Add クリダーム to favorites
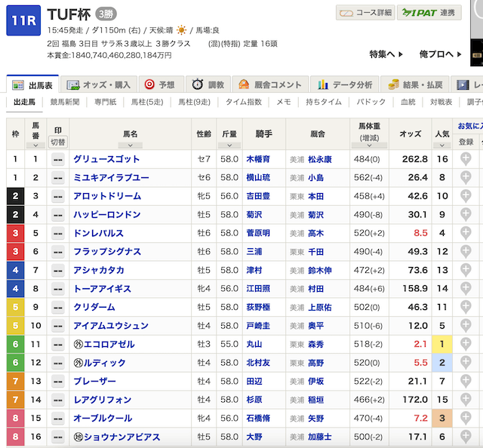This screenshot has width=483, height=448. pyautogui.click(x=466, y=307)
